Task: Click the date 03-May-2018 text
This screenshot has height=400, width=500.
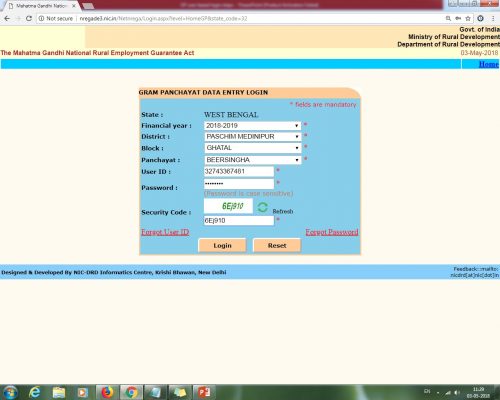Action: pyautogui.click(x=479, y=53)
